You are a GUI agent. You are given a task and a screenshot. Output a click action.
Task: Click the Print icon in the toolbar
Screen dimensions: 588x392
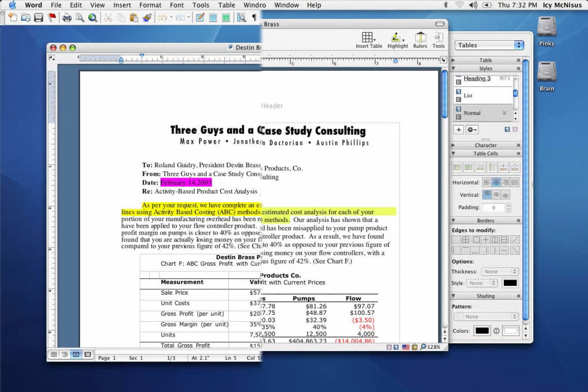(67, 18)
